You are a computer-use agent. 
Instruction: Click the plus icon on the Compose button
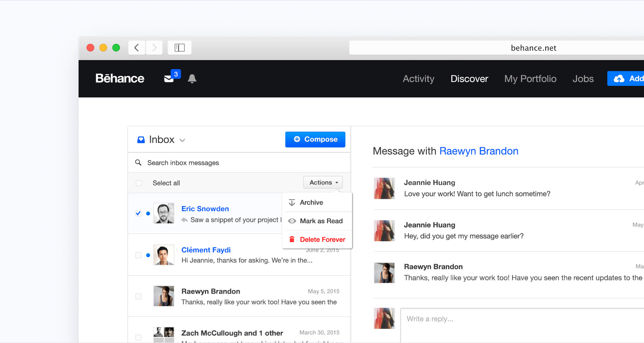tap(297, 139)
